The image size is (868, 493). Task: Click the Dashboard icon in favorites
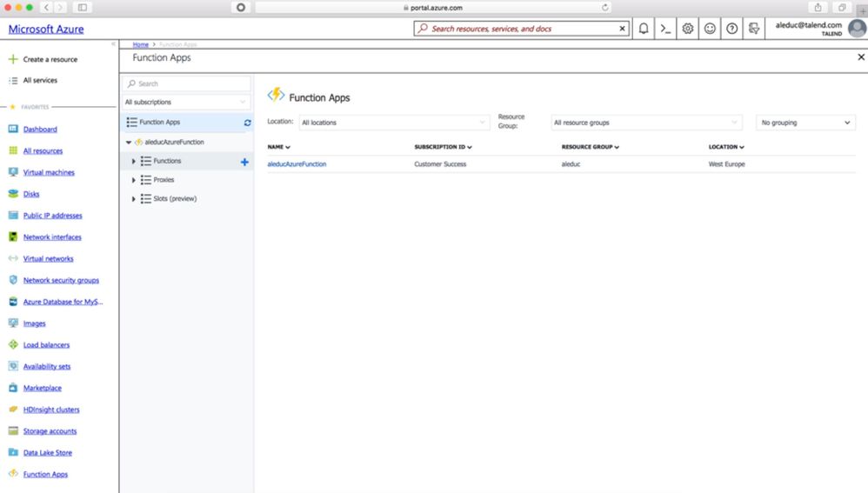13,129
